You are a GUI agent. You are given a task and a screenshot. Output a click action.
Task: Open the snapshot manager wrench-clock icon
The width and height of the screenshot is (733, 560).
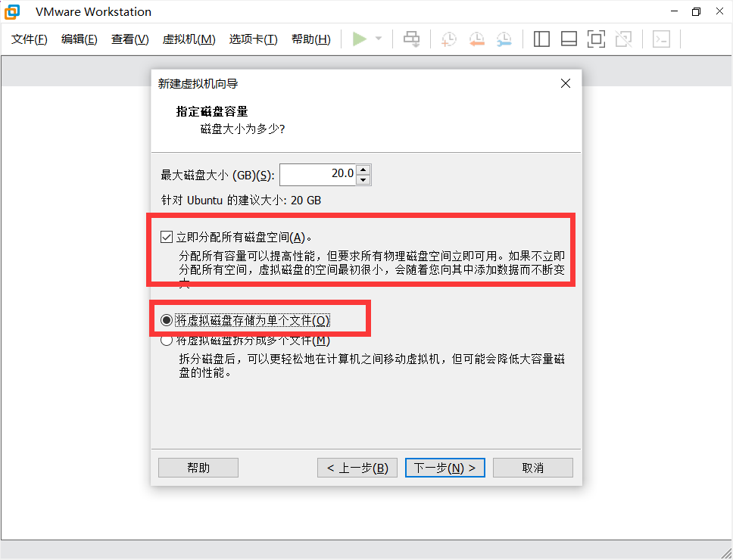pyautogui.click(x=504, y=39)
